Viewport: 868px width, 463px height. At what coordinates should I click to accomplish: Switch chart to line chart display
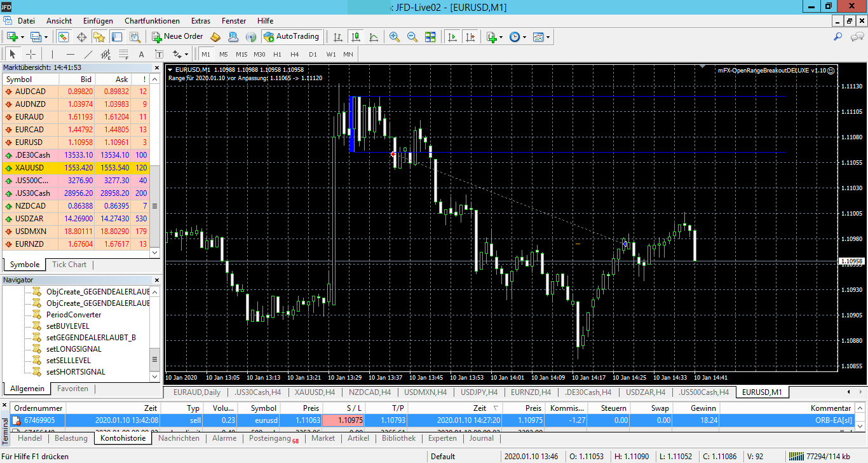point(373,37)
